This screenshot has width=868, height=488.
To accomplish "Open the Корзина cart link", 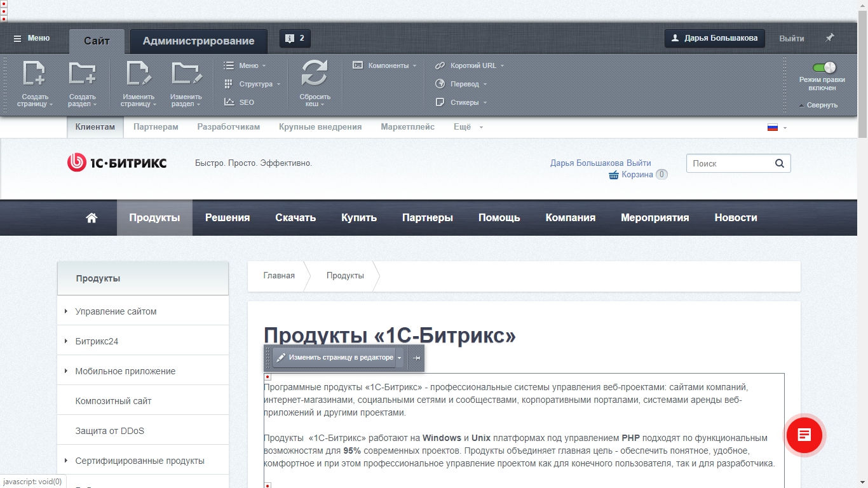I will (x=637, y=174).
